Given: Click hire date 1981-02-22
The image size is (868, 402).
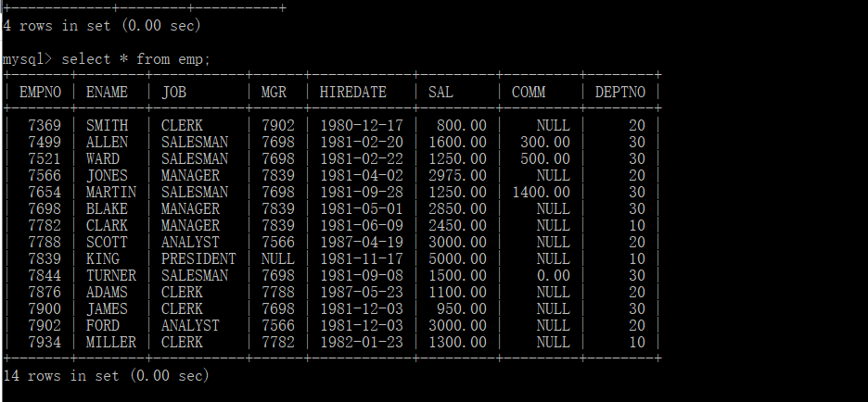Looking at the screenshot, I should (362, 158).
